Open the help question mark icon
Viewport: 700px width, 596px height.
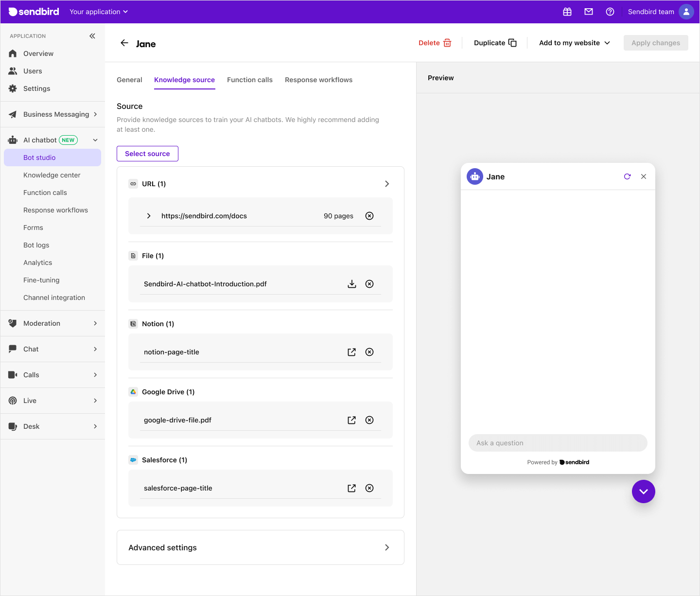click(610, 12)
